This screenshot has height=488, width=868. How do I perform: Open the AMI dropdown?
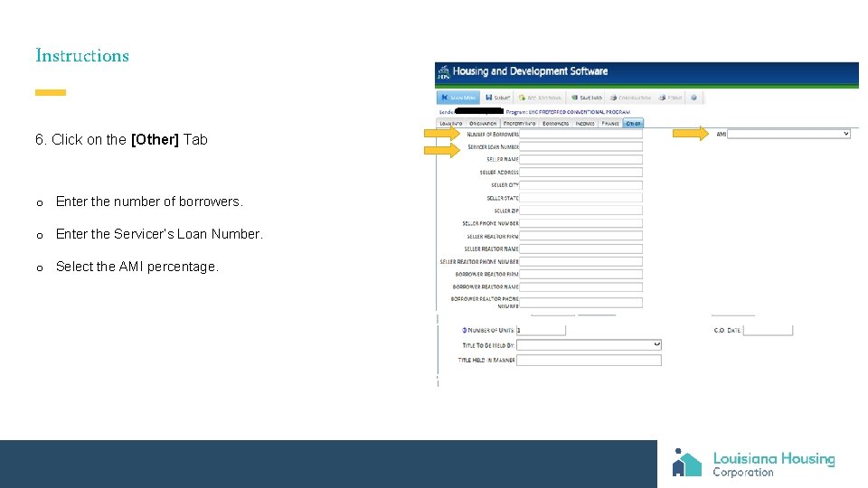(x=788, y=134)
